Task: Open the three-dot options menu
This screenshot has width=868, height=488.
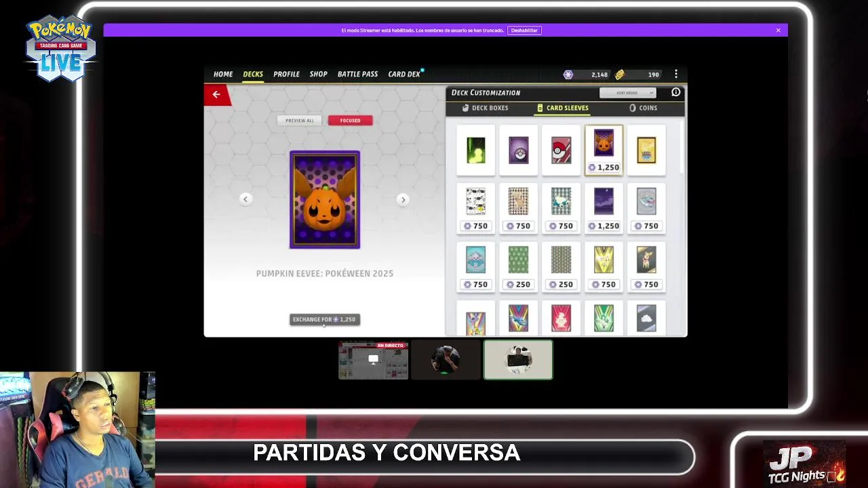Action: (x=676, y=74)
